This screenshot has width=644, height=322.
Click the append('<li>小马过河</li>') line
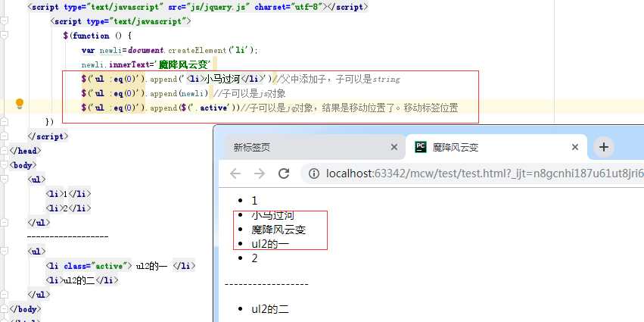tap(240, 79)
